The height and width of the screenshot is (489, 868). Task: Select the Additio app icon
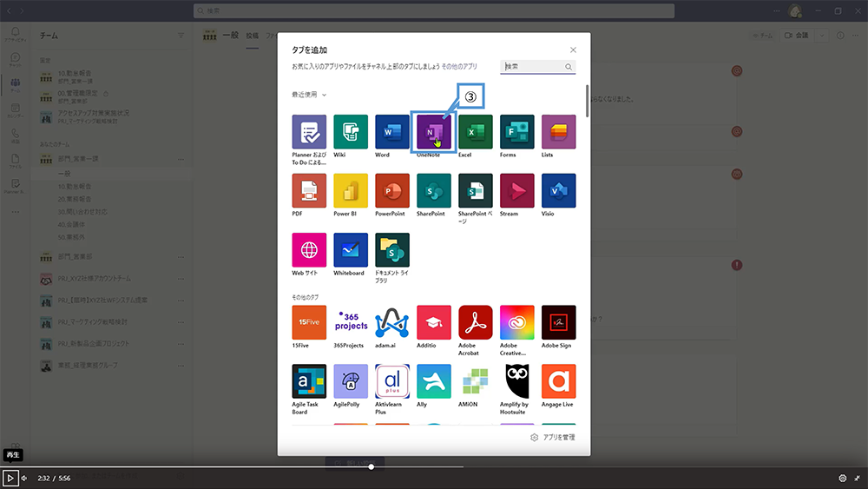[x=433, y=322]
